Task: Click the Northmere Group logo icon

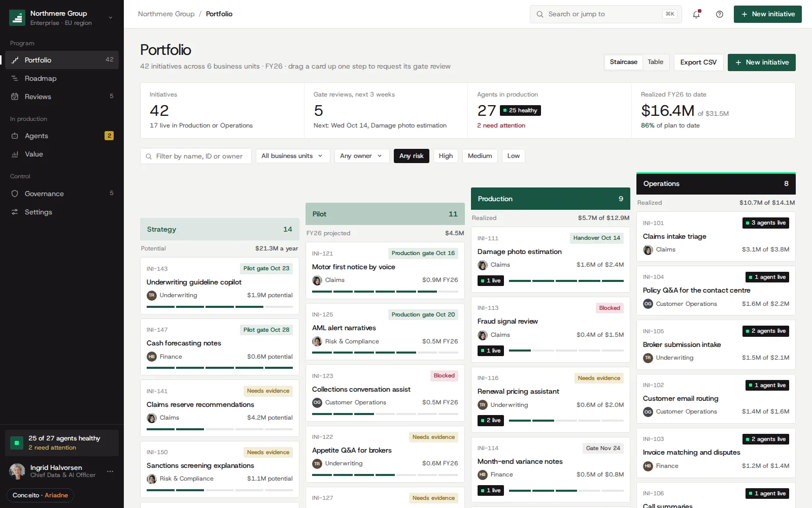Action: tap(17, 18)
